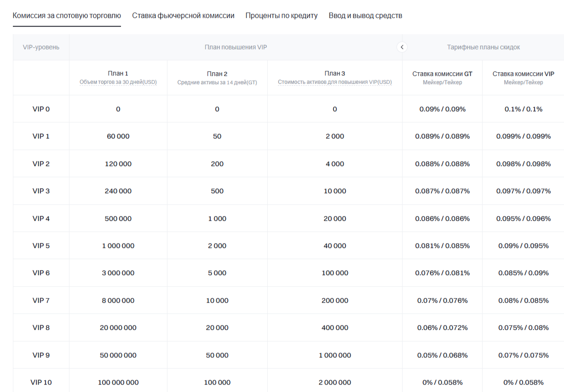The width and height of the screenshot is (564, 392).
Task: Click the Ставка комиссии GT column header
Action: point(442,74)
